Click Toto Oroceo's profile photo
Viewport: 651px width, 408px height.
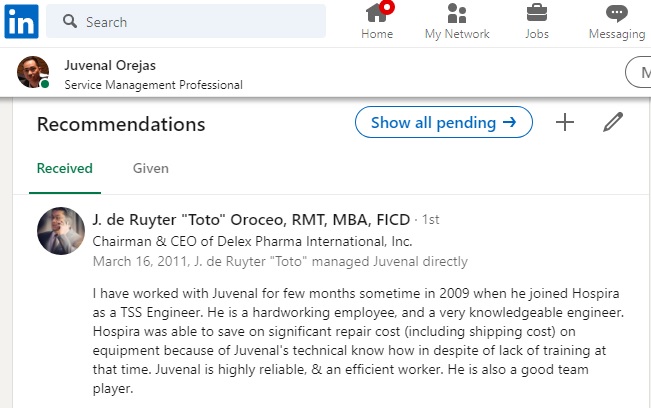[61, 232]
